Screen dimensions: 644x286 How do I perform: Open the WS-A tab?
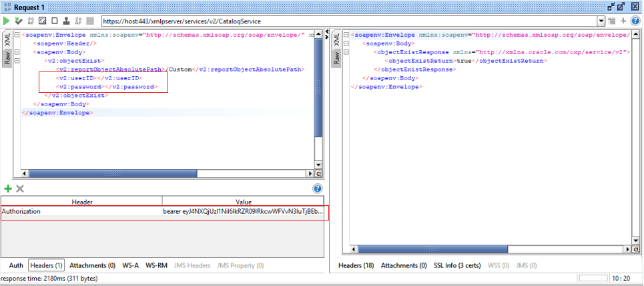pos(130,265)
